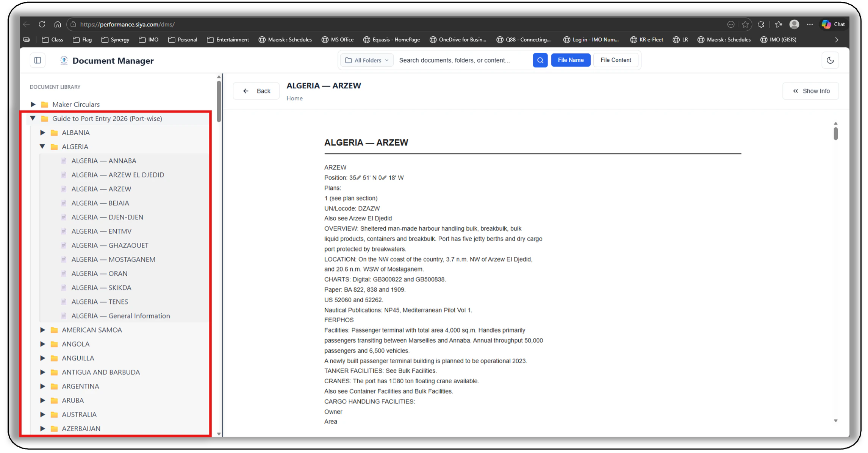Expand the Maker Circulars folder
The height and width of the screenshot is (453, 868).
[x=33, y=104]
